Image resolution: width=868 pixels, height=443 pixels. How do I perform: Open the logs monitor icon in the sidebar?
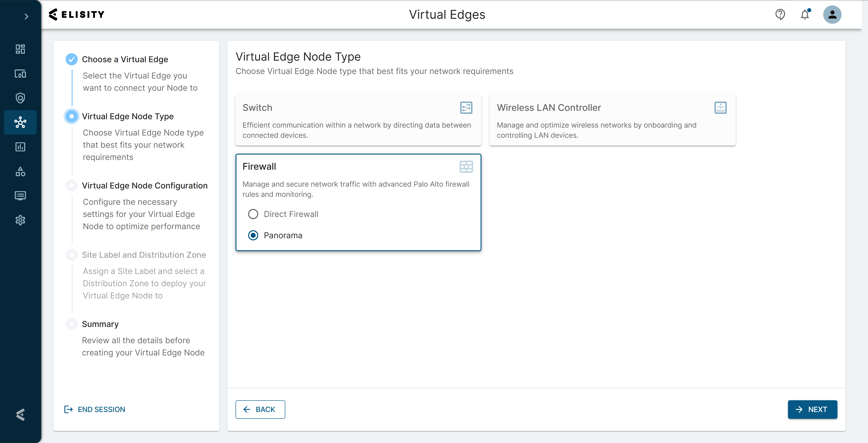click(20, 196)
